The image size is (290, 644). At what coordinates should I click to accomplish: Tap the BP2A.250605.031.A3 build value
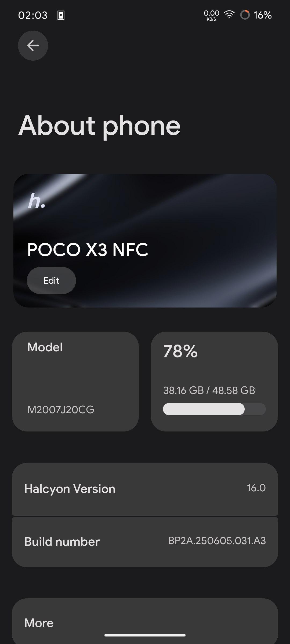(x=217, y=541)
